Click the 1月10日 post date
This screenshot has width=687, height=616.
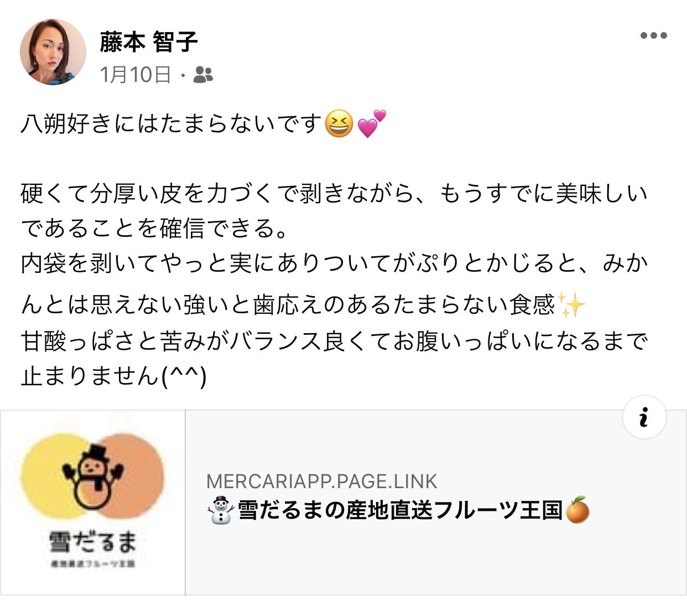coord(136,75)
